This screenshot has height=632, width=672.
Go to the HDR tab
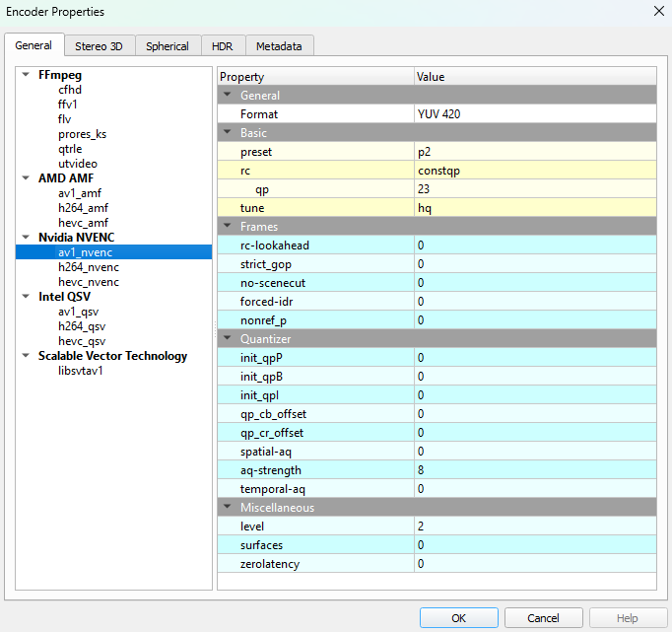tap(222, 46)
